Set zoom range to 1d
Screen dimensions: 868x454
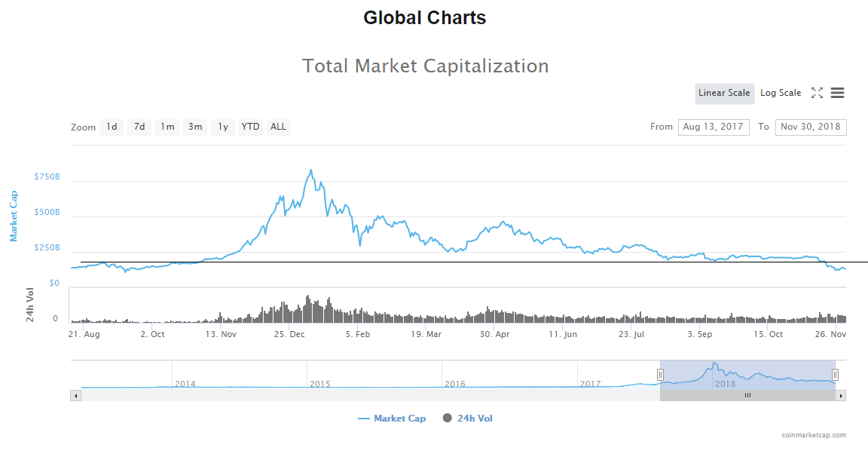point(112,127)
